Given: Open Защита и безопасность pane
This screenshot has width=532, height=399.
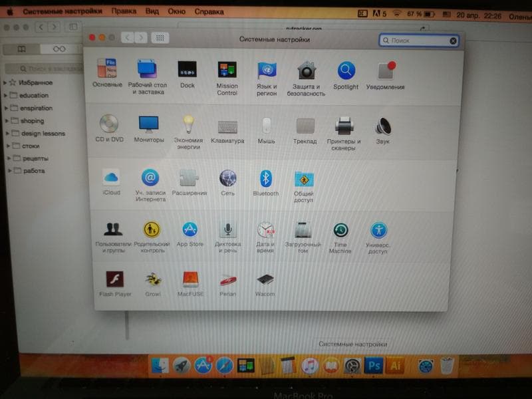Looking at the screenshot, I should [x=306, y=78].
